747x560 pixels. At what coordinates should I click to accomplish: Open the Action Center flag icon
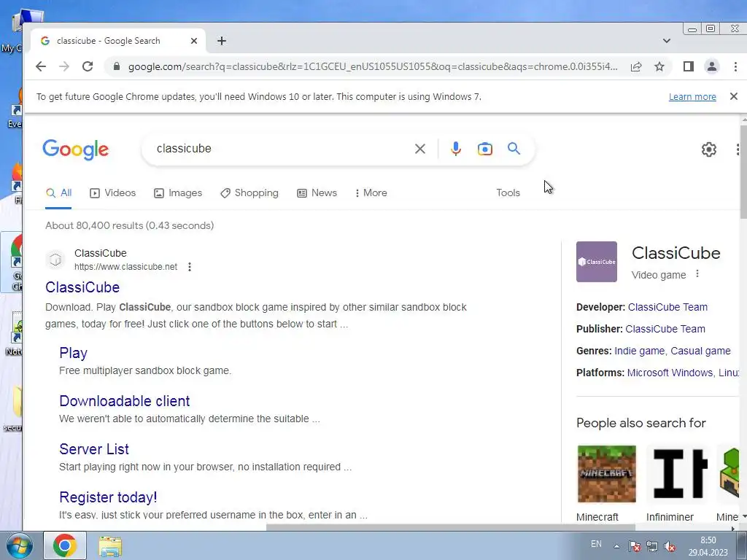[x=634, y=546]
